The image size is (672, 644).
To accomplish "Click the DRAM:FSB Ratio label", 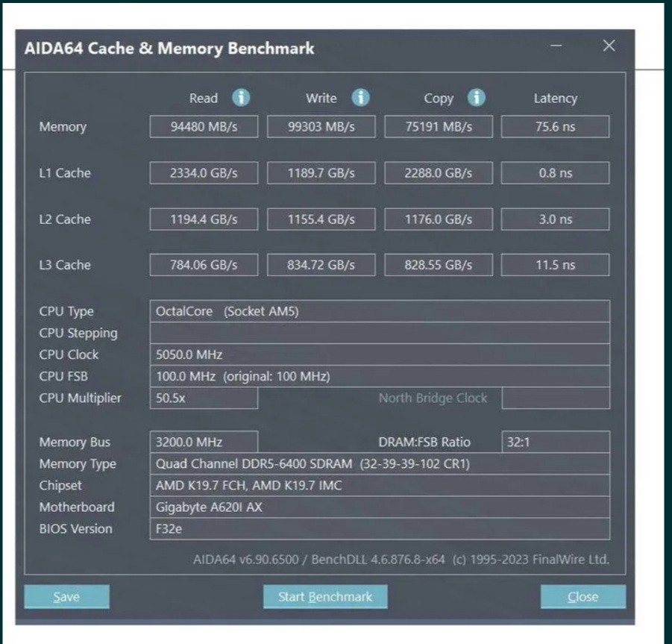I will 424,442.
